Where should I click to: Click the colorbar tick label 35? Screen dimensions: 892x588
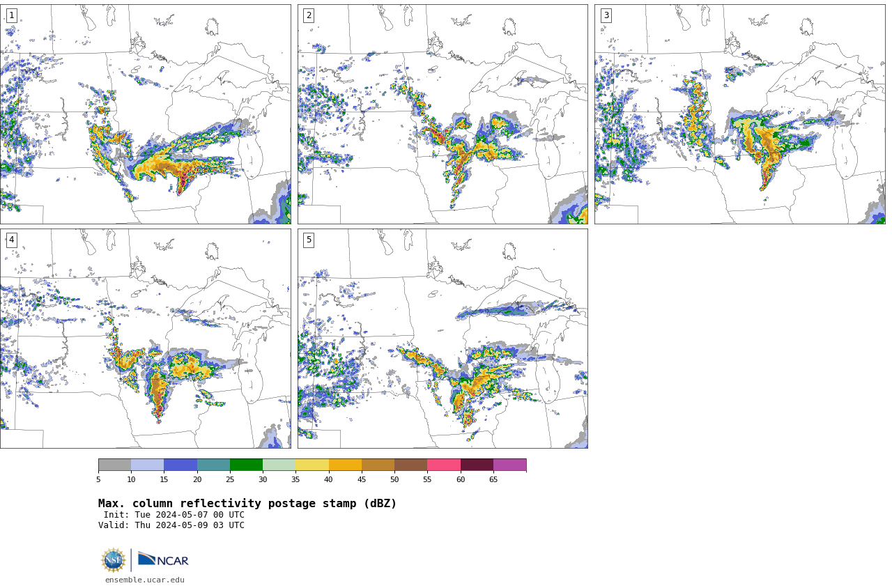(x=295, y=479)
